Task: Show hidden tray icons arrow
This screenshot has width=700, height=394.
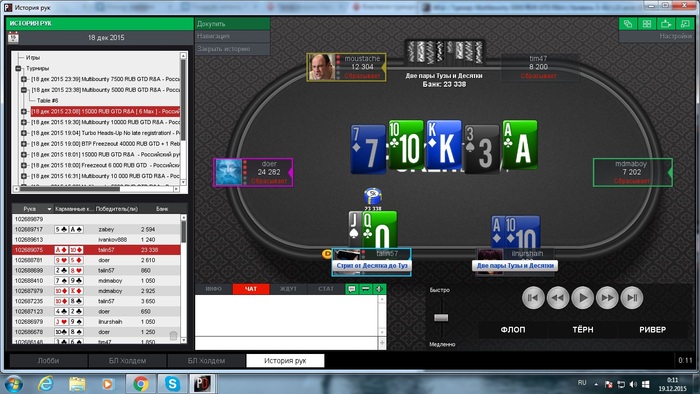Action: 596,384
